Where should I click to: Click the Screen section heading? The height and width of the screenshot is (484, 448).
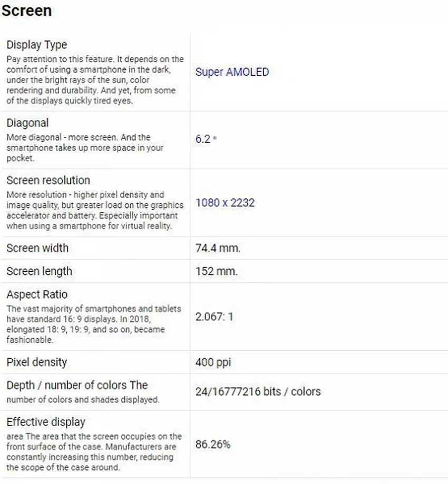(26, 11)
